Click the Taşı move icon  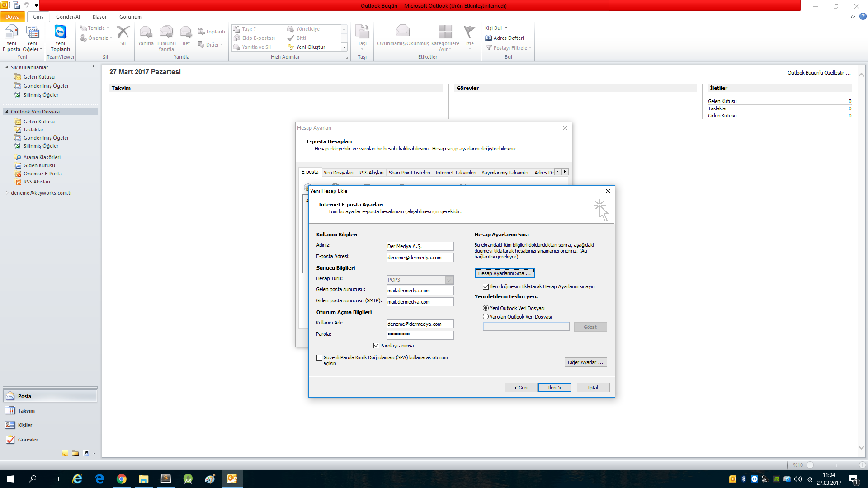coord(362,32)
